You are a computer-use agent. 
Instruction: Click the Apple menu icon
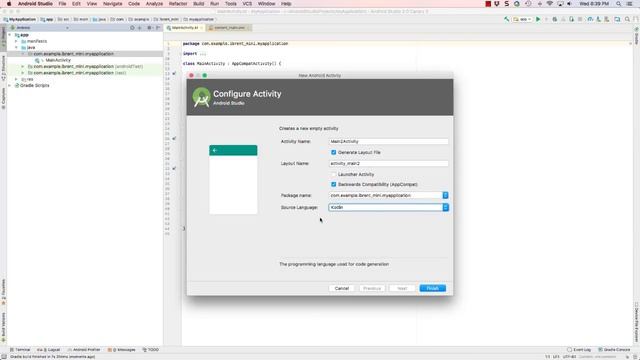click(9, 4)
